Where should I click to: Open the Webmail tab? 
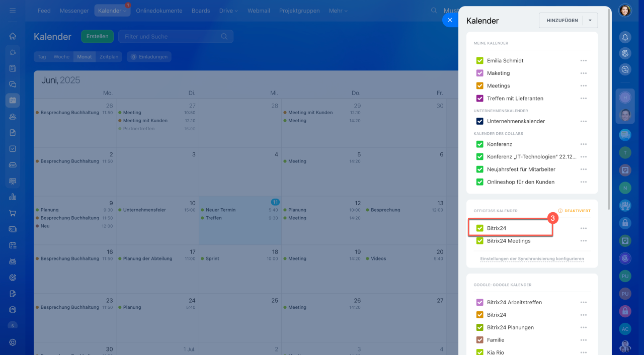259,11
